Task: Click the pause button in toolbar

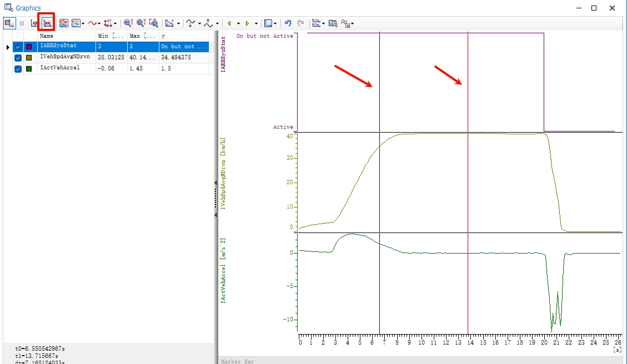Action: 22,23
